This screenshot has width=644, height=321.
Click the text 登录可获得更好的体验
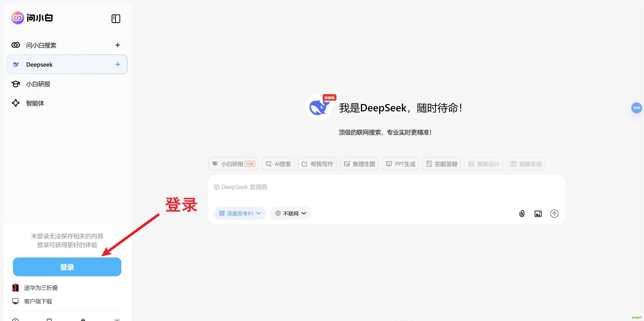[67, 245]
